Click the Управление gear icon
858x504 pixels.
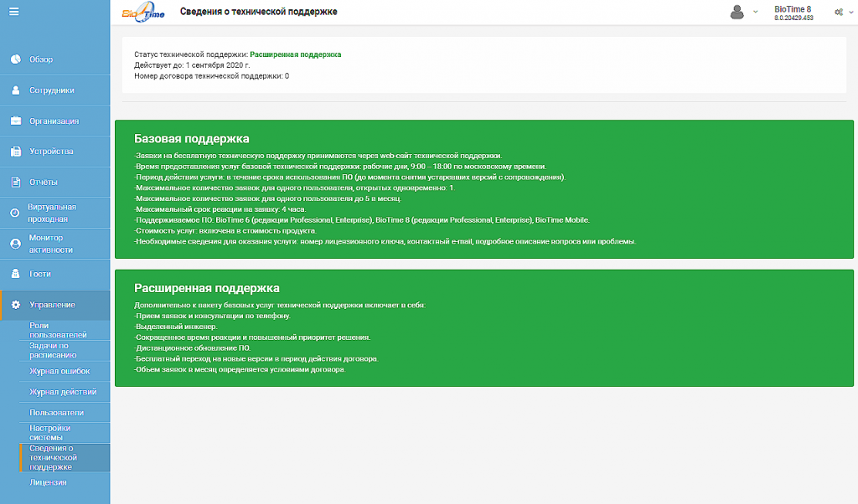coord(16,305)
